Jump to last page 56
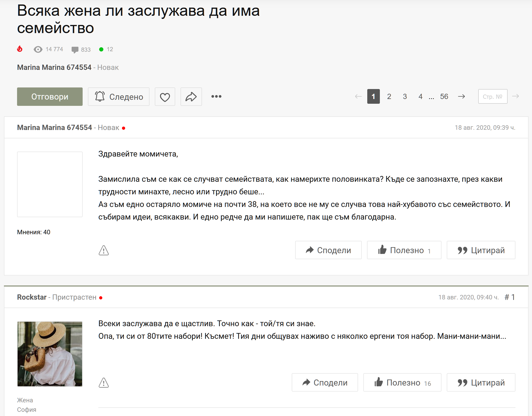Image resolution: width=532 pixels, height=416 pixels. tap(444, 97)
